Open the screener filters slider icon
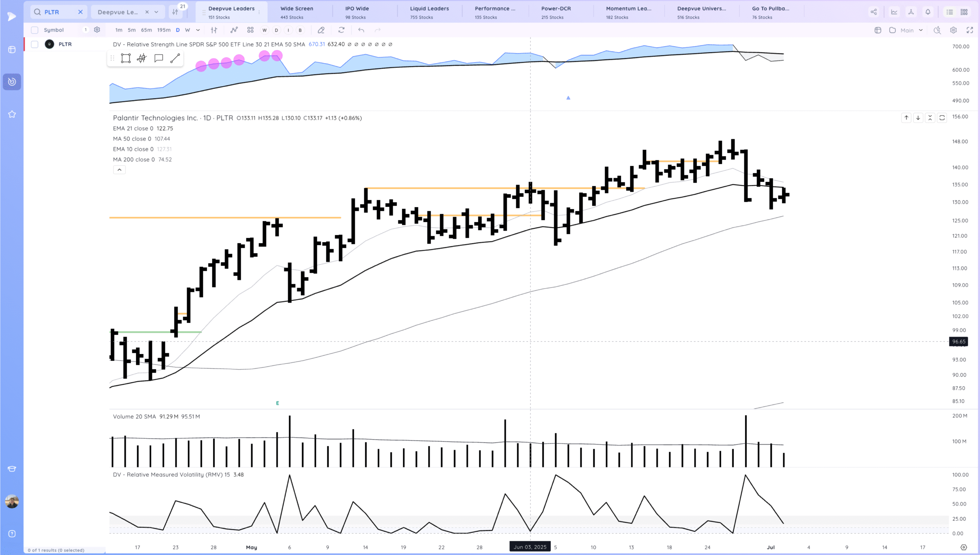 tap(175, 12)
